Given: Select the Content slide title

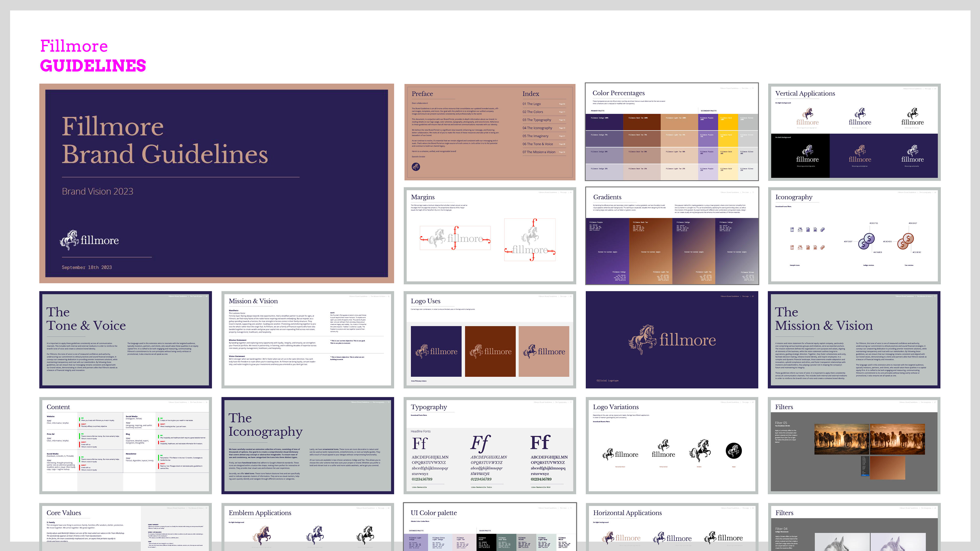Looking at the screenshot, I should (x=58, y=407).
